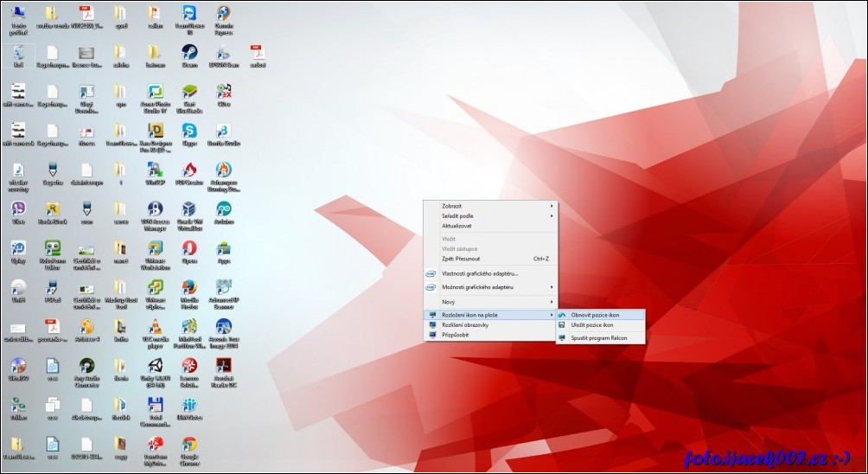Click the Mozilla Firefox desktop icon

(x=189, y=288)
